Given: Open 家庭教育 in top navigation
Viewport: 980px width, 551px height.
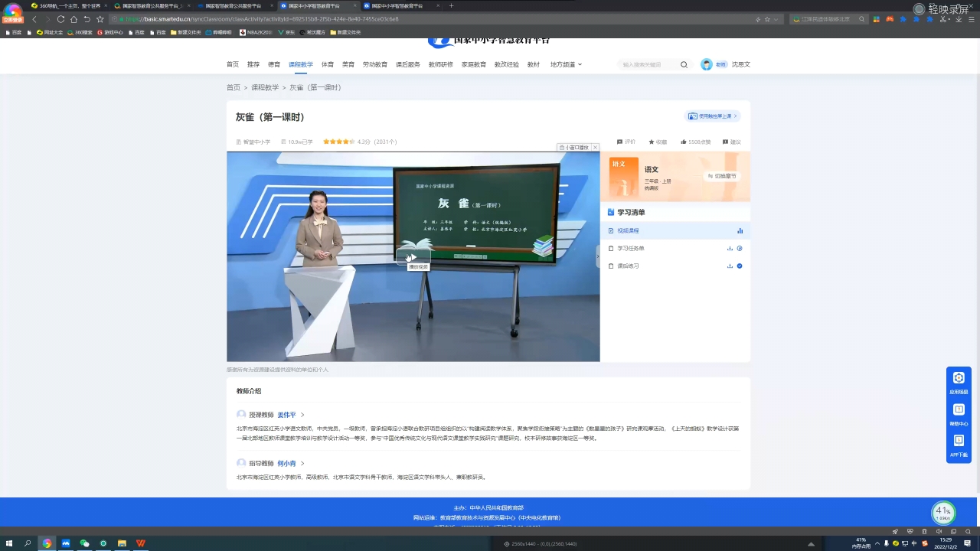Looking at the screenshot, I should (474, 65).
